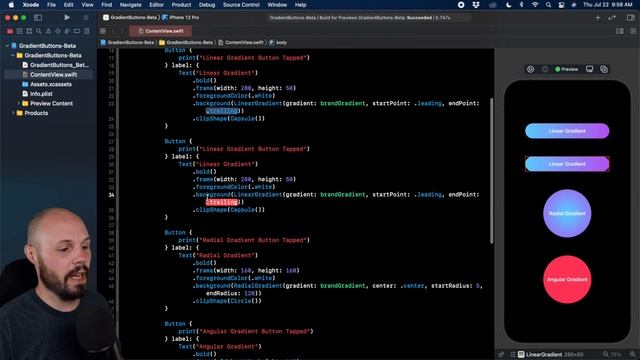Click GradientButtons-Beta project in jump bar
Image resolution: width=640 pixels, height=360 pixels.
click(127, 42)
